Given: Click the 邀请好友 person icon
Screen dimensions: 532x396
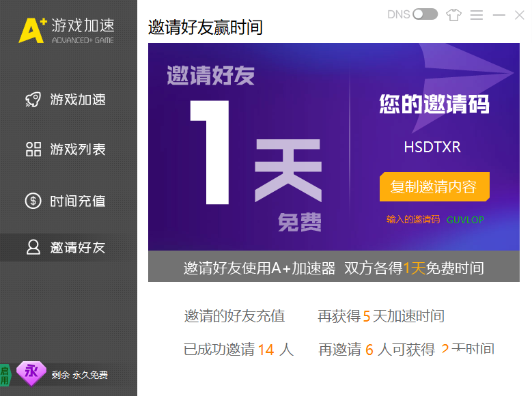Looking at the screenshot, I should [33, 247].
